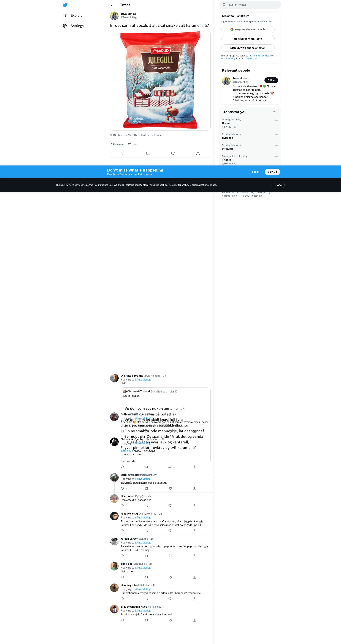Open options for Geir Fosse's reply
This screenshot has height=644, width=341.
[209, 496]
